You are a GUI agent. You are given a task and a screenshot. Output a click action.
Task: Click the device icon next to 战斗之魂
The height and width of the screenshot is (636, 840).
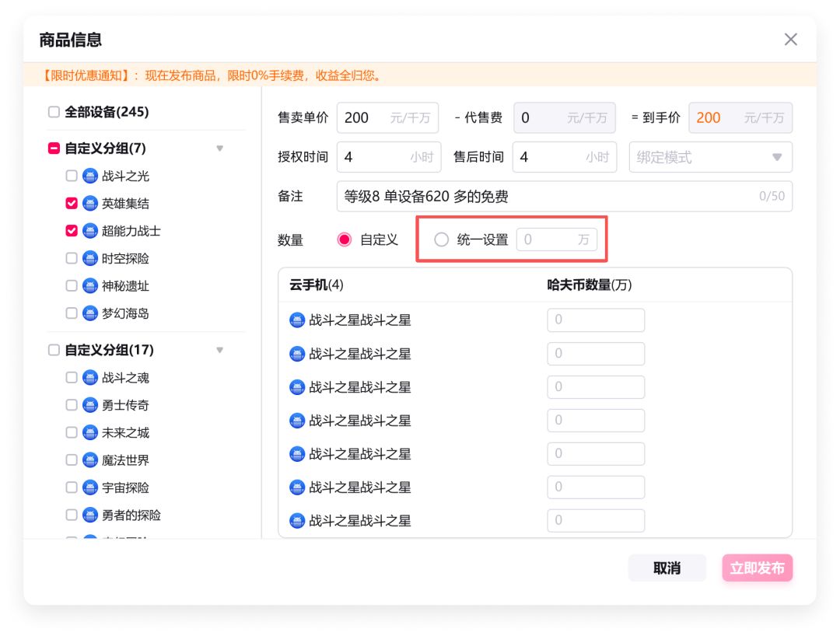tap(90, 378)
